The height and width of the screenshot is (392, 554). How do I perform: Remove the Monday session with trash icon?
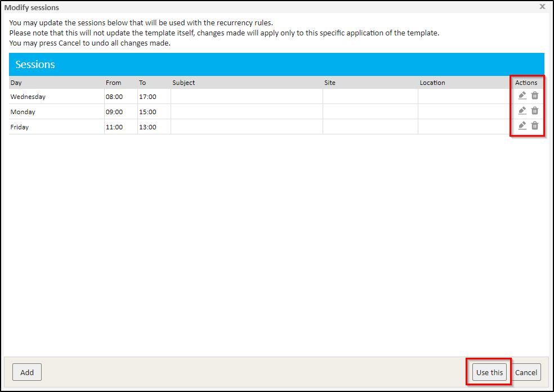point(535,111)
